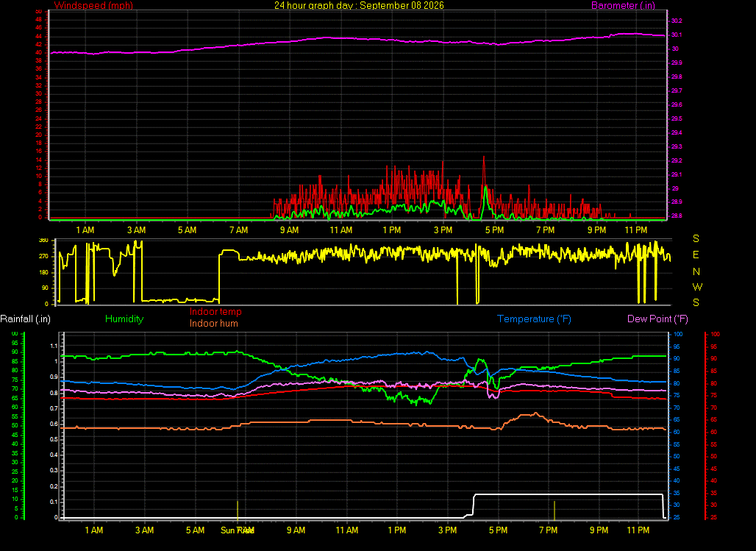This screenshot has width=756, height=551.
Task: Select "3 AM" on the windspeed graph axis
Action: 137,230
